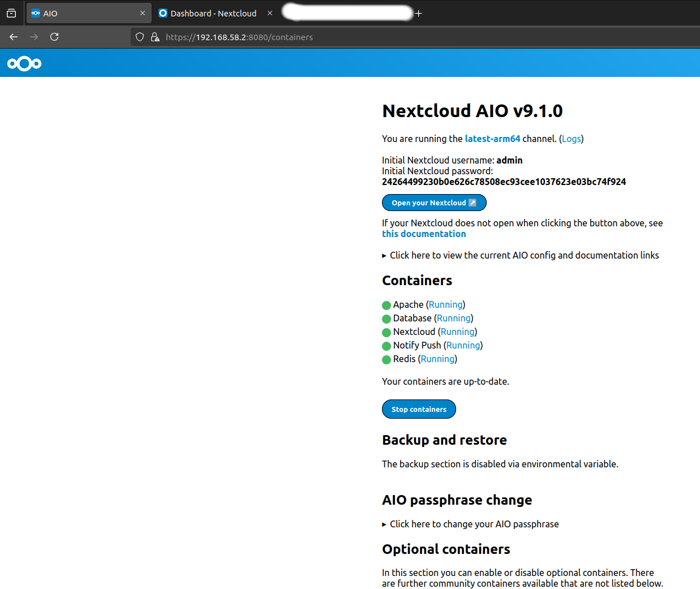Open Firefox View in the top-left corner

point(11,12)
